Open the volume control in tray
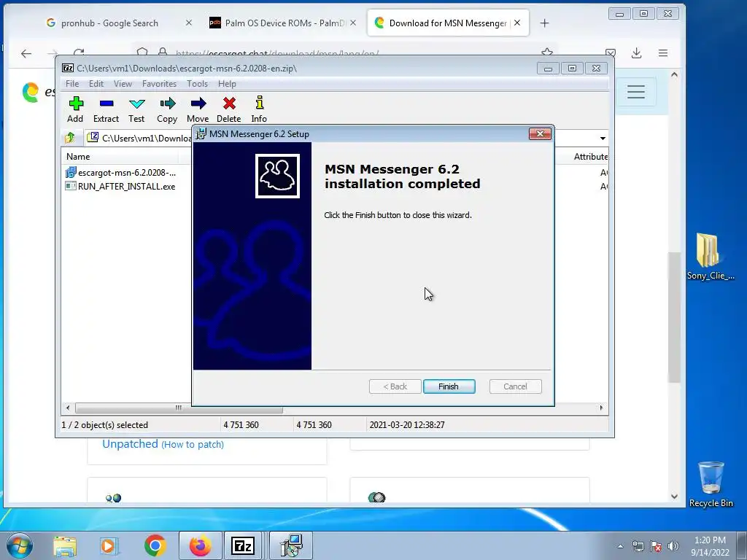The width and height of the screenshot is (747, 560). click(x=673, y=546)
